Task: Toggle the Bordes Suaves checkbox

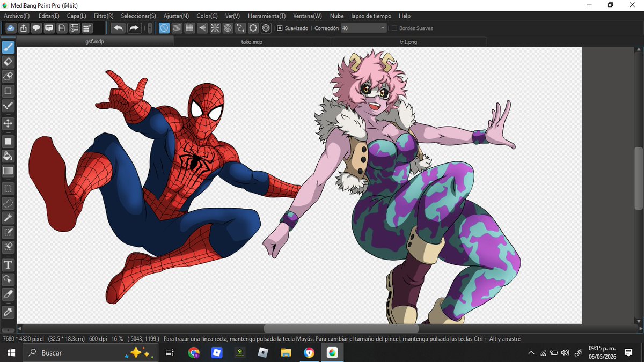Action: tap(394, 28)
